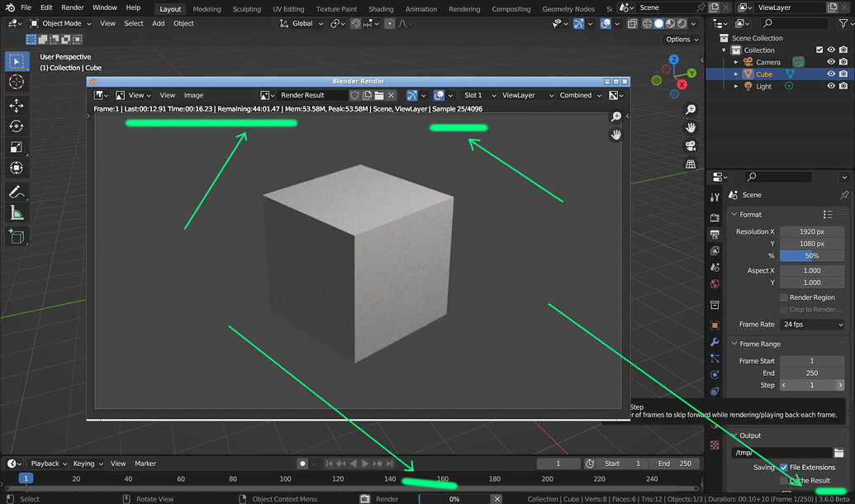Viewport: 855px width, 504px height.
Task: Hide Camera with its eye icon
Action: (x=831, y=62)
